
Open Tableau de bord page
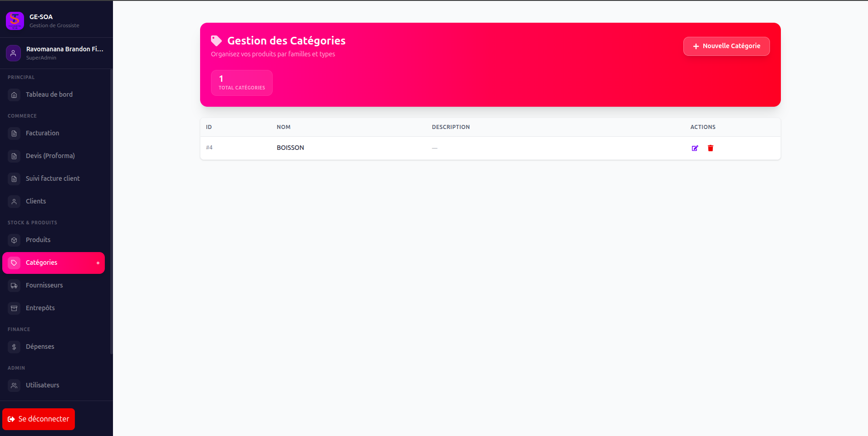[54, 94]
